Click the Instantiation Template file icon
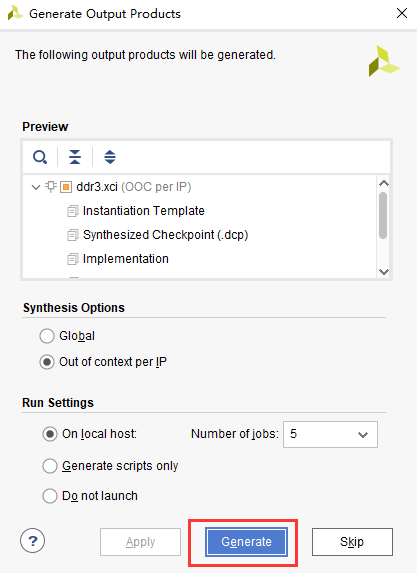 73,211
